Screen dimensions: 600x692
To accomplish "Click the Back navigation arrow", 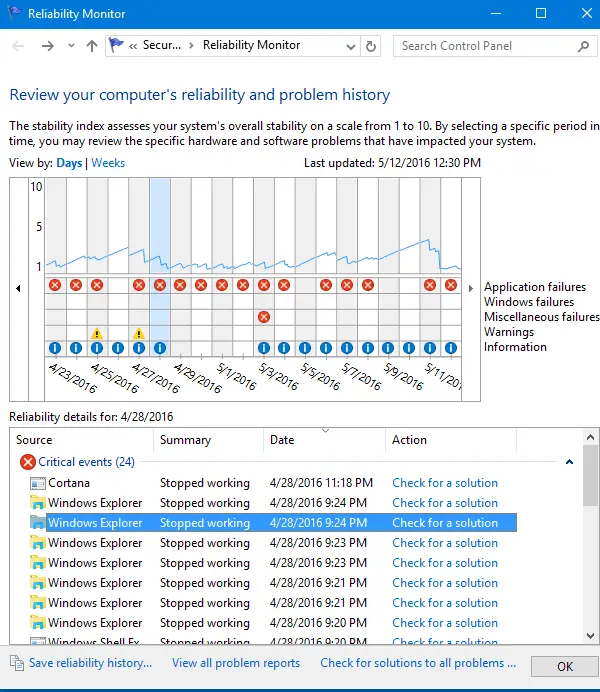I will click(x=18, y=46).
